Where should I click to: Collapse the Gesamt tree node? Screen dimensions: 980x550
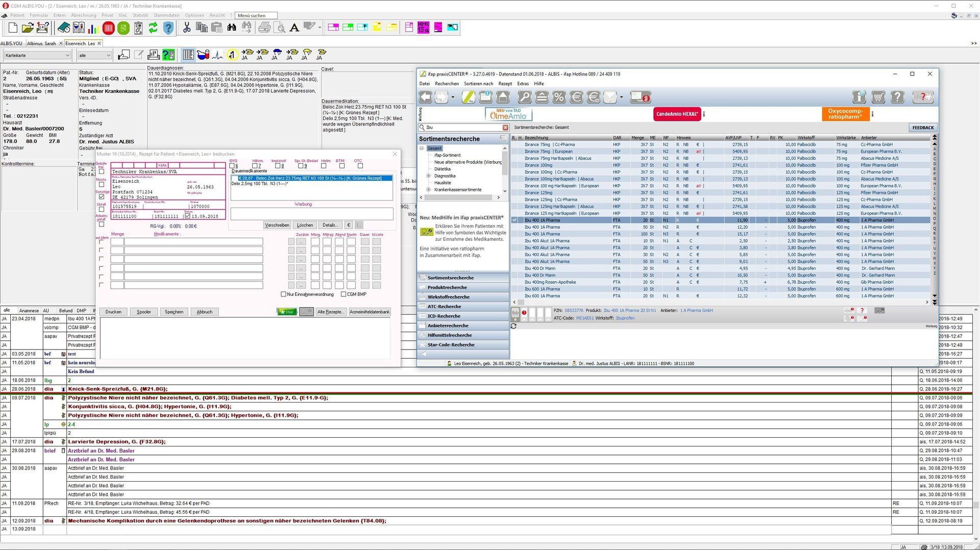click(x=422, y=148)
